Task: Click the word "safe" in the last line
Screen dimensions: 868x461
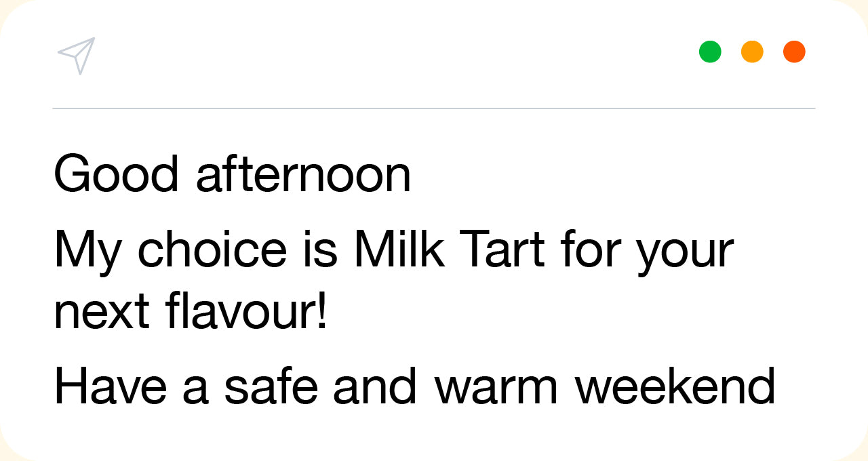Action: point(271,386)
